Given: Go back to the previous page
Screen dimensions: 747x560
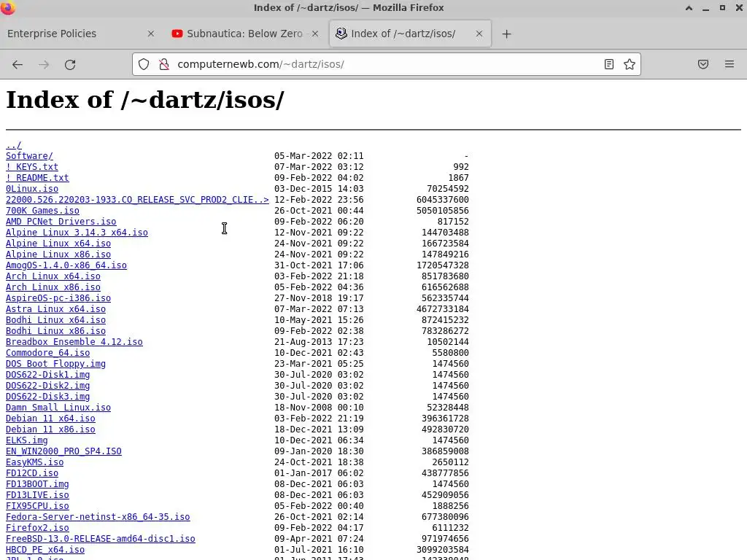Looking at the screenshot, I should [18, 64].
